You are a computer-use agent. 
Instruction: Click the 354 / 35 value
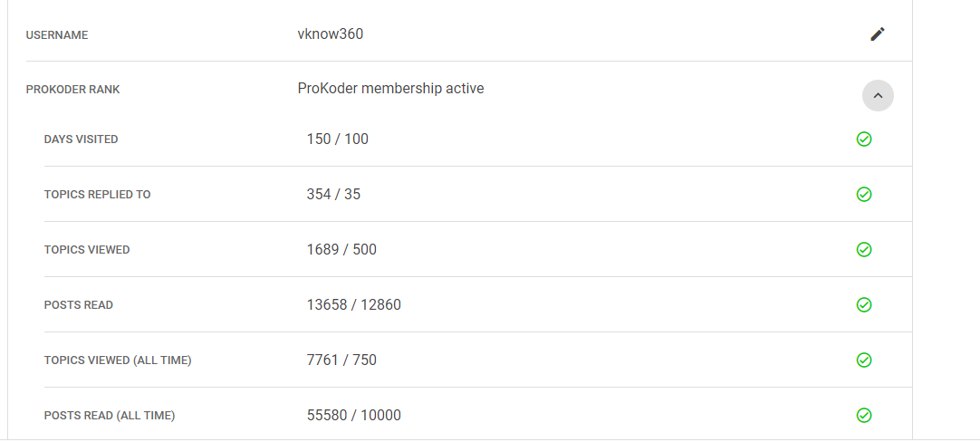[333, 195]
